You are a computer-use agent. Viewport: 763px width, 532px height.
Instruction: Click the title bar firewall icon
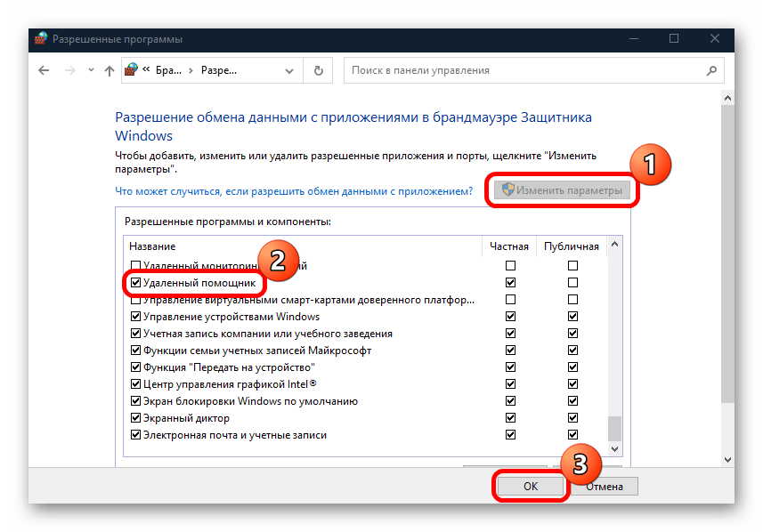point(41,39)
